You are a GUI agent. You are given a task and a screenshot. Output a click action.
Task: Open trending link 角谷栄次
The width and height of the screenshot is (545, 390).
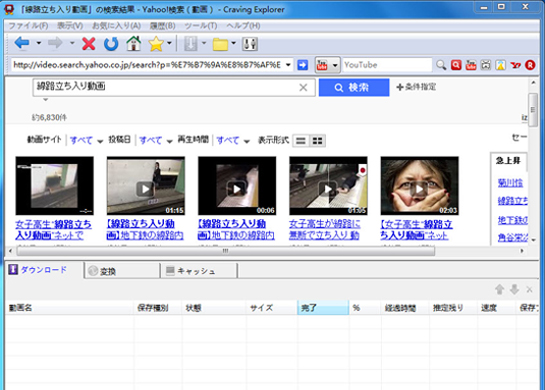pyautogui.click(x=513, y=238)
